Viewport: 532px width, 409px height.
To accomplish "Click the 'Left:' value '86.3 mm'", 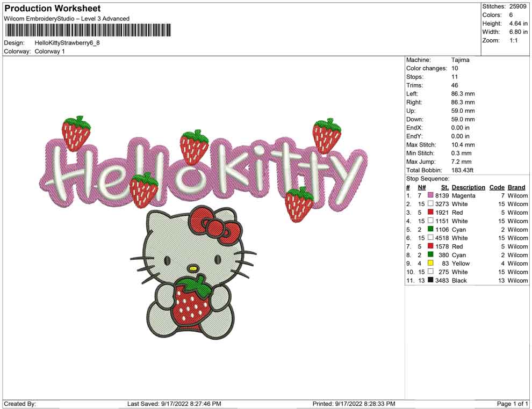I will coord(463,94).
